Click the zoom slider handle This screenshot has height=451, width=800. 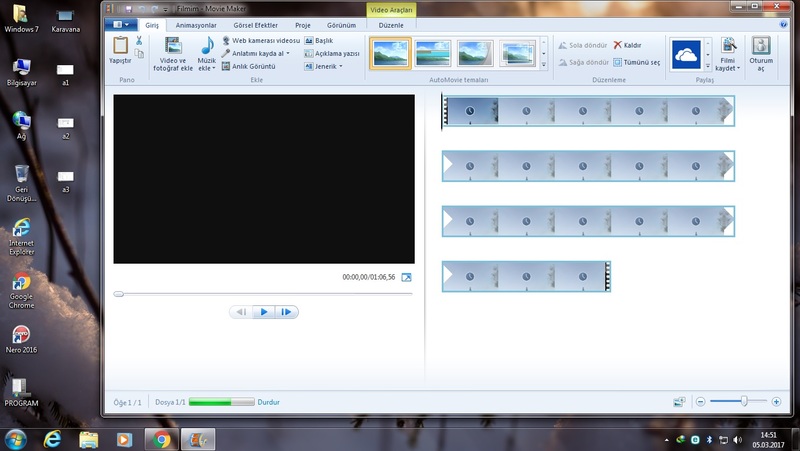(744, 402)
